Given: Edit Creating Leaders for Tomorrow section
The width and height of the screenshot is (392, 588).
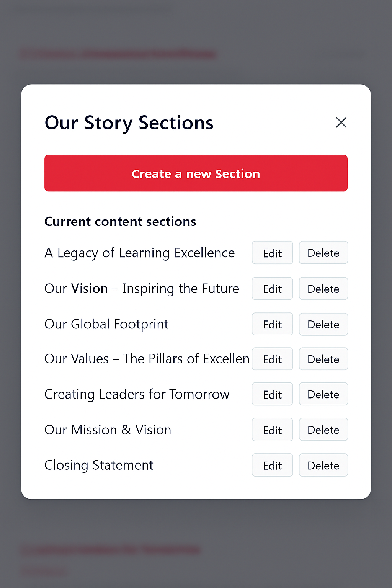Looking at the screenshot, I should coord(272,394).
